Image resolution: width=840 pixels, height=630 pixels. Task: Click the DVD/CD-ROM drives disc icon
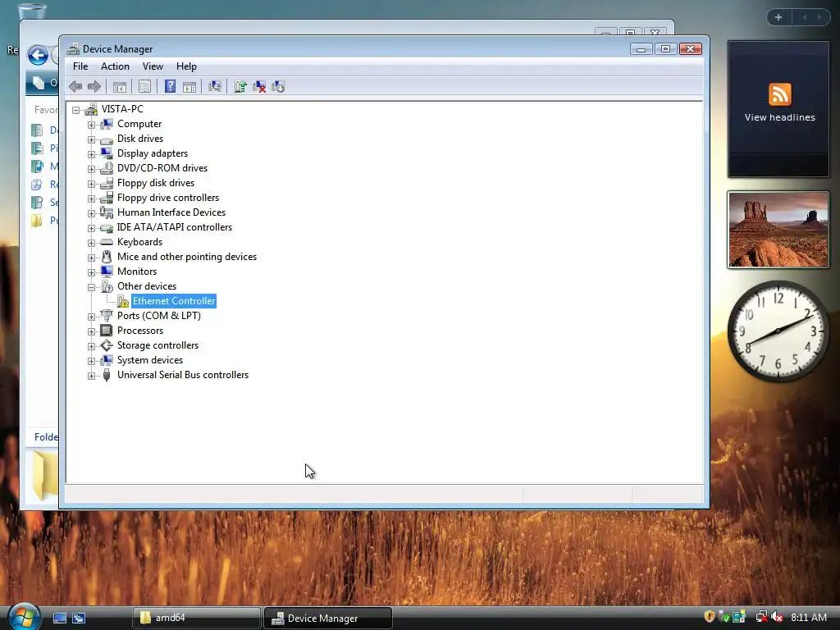pyautogui.click(x=107, y=168)
